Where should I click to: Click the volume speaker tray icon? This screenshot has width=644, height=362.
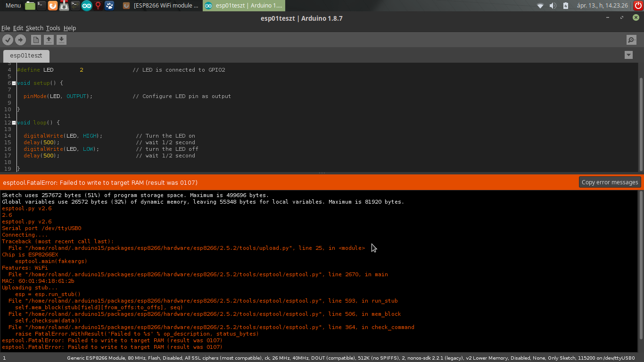point(553,6)
